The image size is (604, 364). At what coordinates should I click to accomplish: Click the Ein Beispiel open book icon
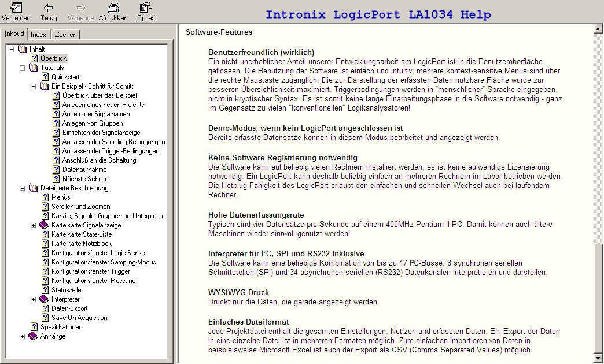pyautogui.click(x=45, y=86)
